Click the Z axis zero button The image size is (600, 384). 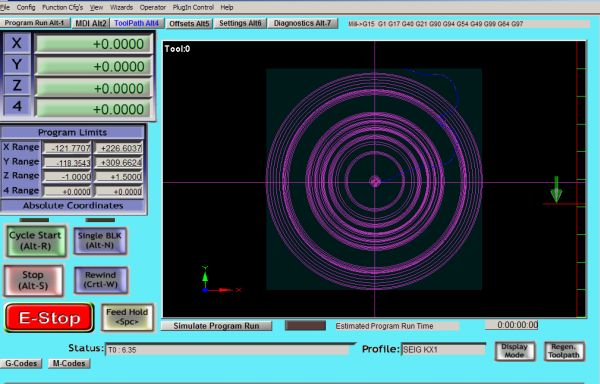coord(17,85)
